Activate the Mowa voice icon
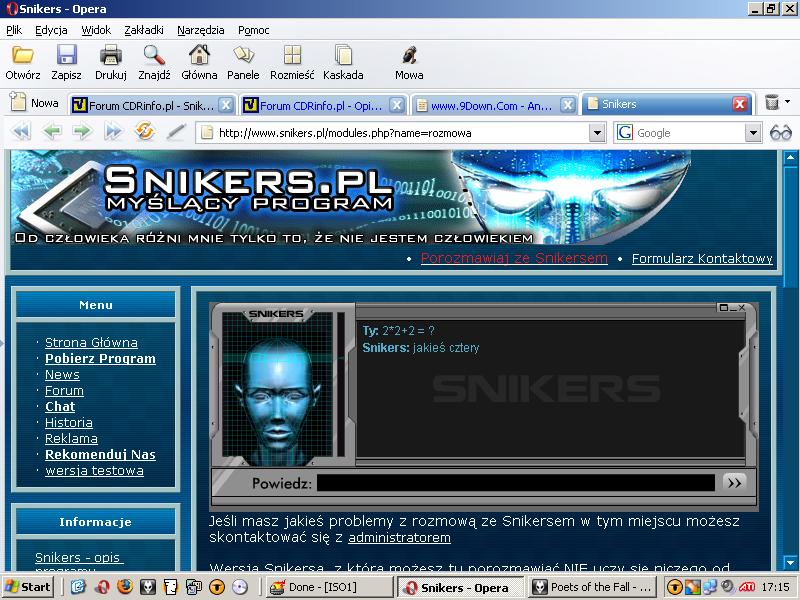800x600 pixels. [x=409, y=55]
